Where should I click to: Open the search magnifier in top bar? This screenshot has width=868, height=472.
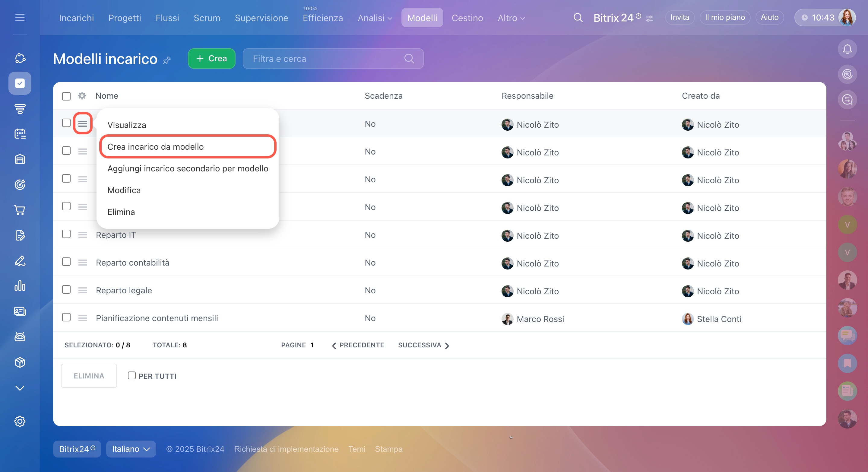pos(578,18)
